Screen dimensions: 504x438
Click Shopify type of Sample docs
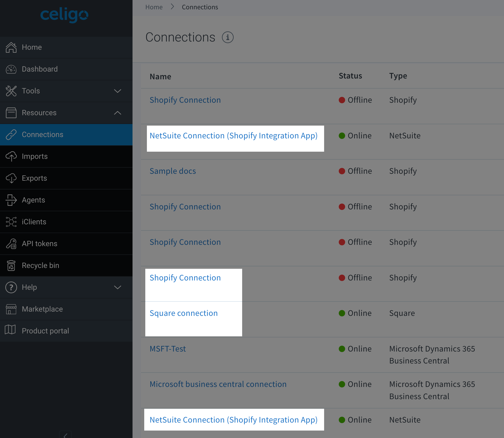point(403,171)
